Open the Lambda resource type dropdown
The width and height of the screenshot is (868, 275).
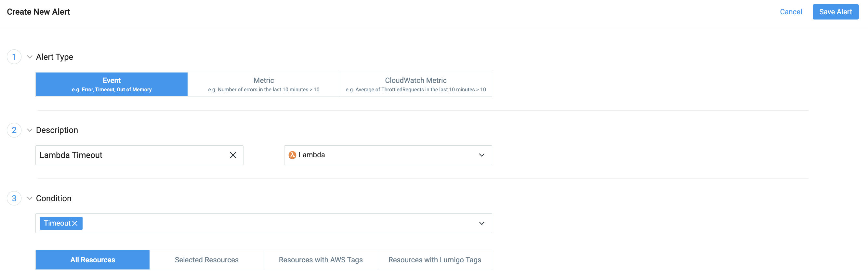[481, 155]
